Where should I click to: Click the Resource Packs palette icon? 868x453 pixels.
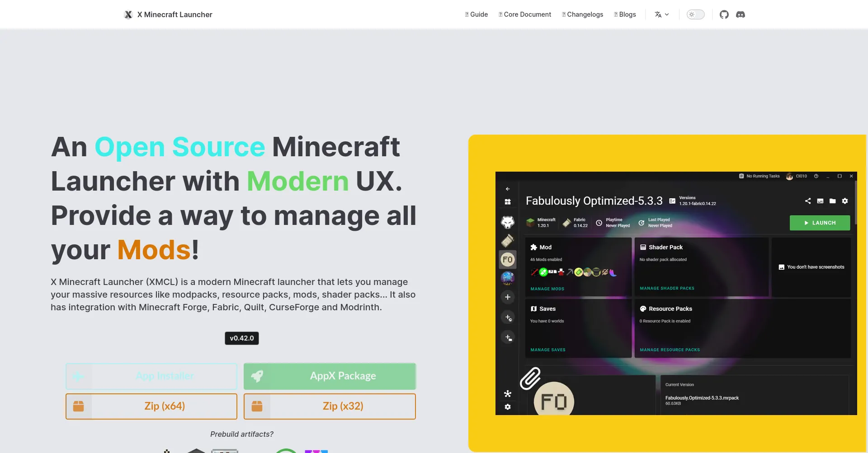pyautogui.click(x=643, y=309)
